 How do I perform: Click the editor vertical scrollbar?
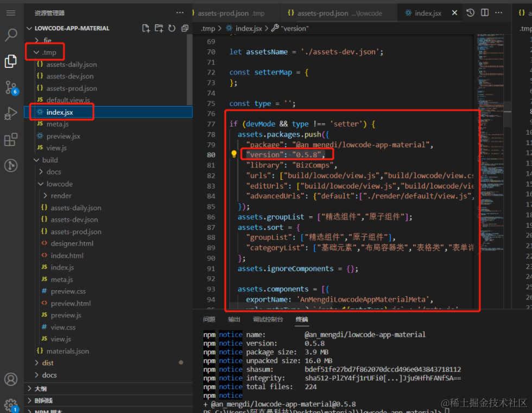click(508, 114)
